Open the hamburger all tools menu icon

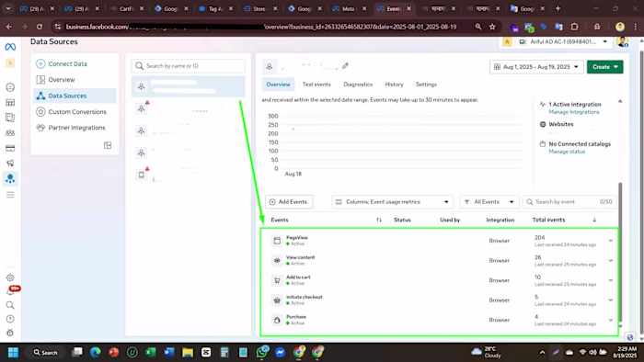tap(10, 195)
